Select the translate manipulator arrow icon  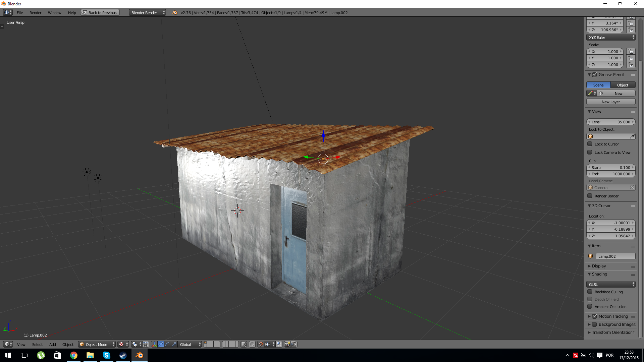tap(161, 344)
